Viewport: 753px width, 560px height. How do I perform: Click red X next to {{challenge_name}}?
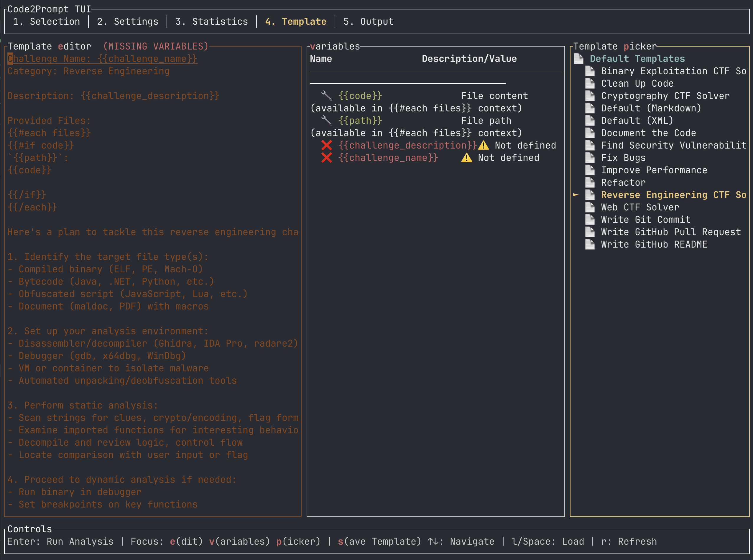326,158
